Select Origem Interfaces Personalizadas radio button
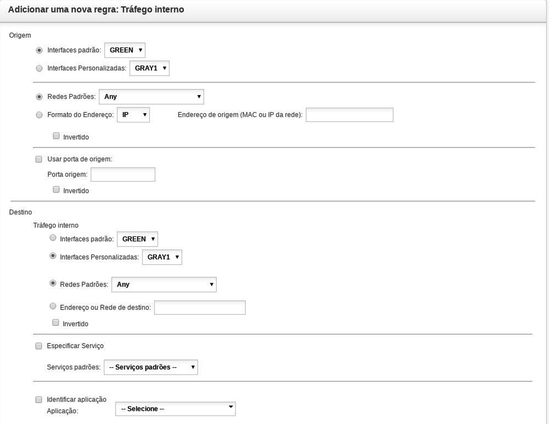This screenshot has width=549, height=424. pos(39,68)
